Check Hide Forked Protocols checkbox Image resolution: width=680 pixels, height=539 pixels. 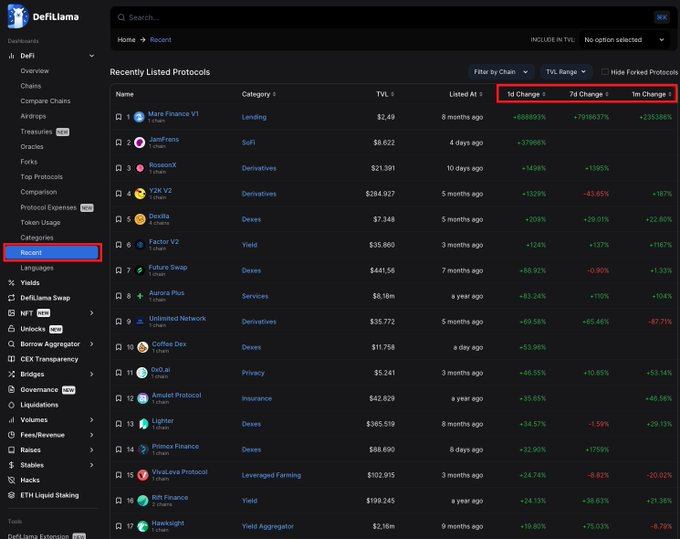605,72
